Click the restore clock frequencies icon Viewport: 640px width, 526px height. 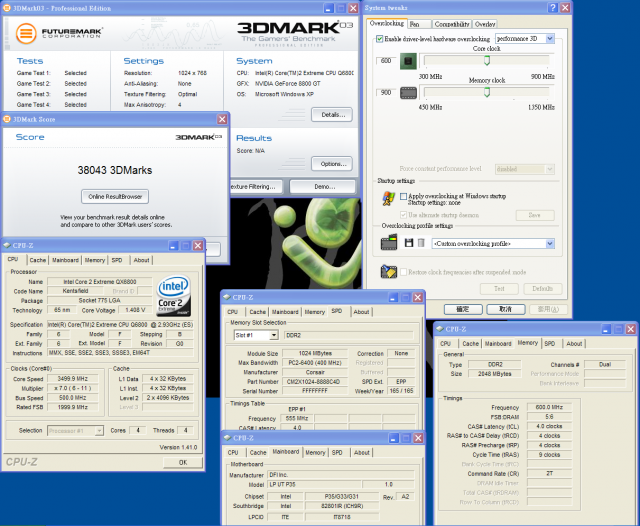coord(389,272)
